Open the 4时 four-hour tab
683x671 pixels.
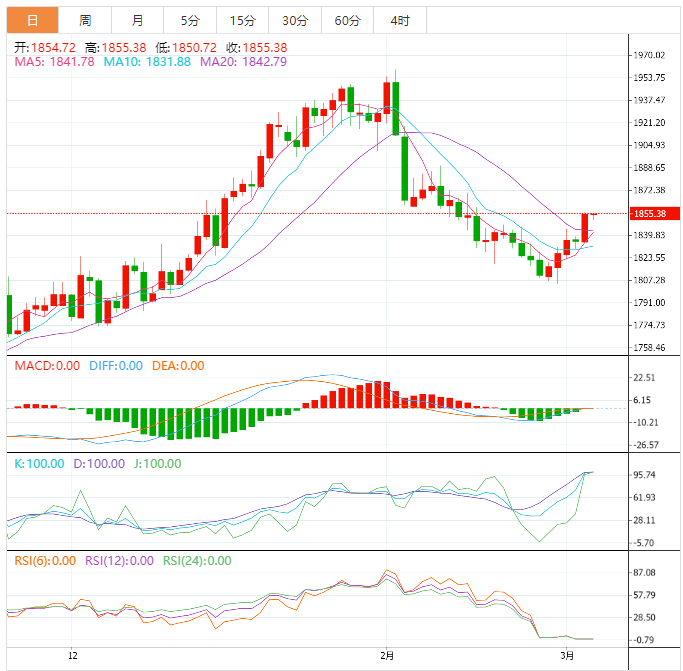399,20
